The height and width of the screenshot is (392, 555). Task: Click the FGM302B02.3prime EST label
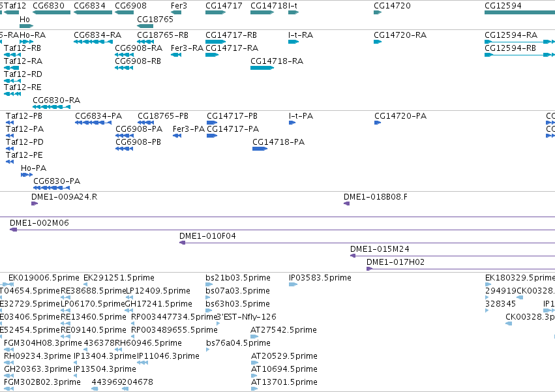pyautogui.click(x=42, y=382)
